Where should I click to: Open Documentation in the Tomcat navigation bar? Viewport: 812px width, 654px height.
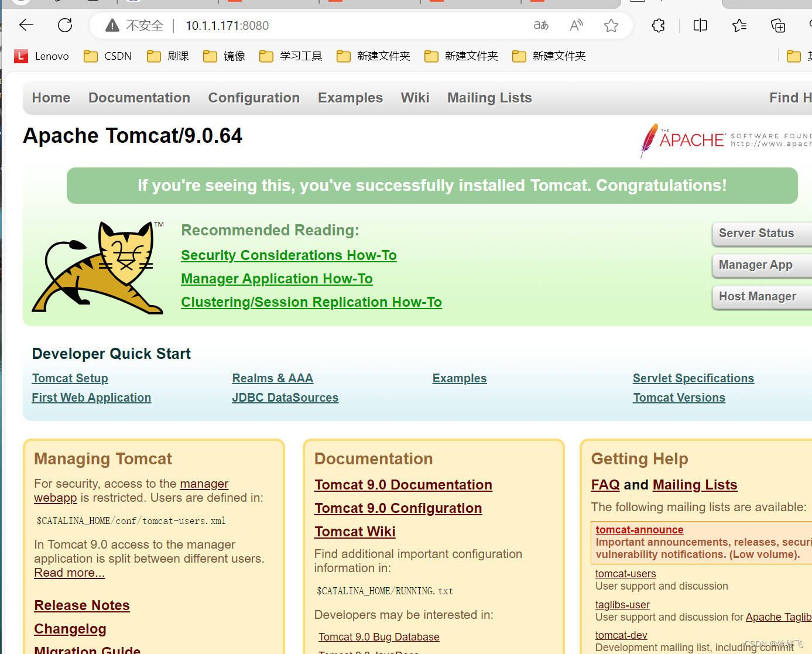139,98
